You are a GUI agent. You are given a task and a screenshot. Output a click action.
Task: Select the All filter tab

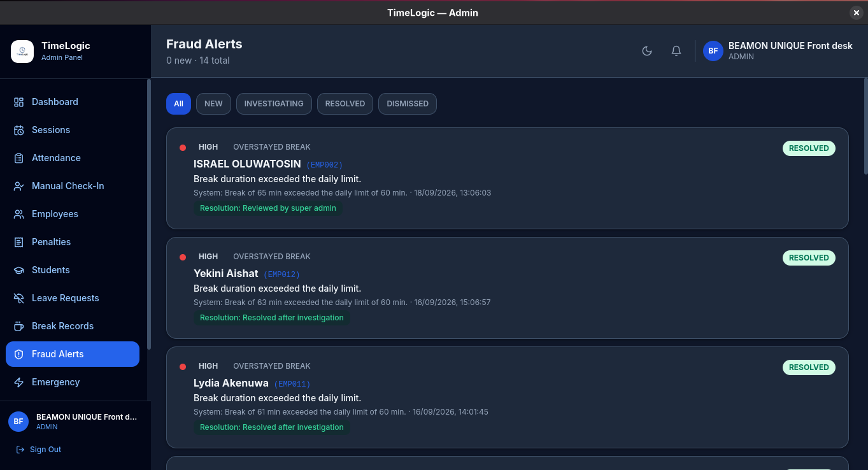178,104
